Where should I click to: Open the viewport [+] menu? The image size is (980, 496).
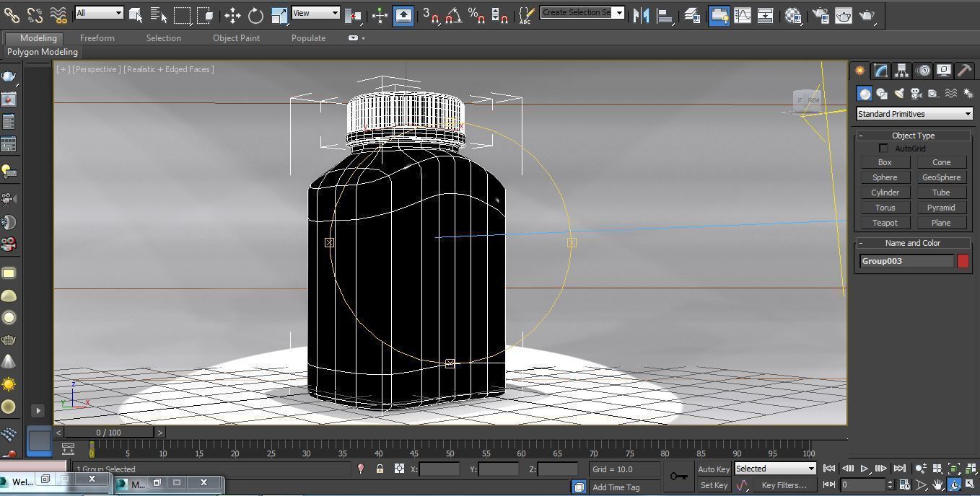pos(64,69)
